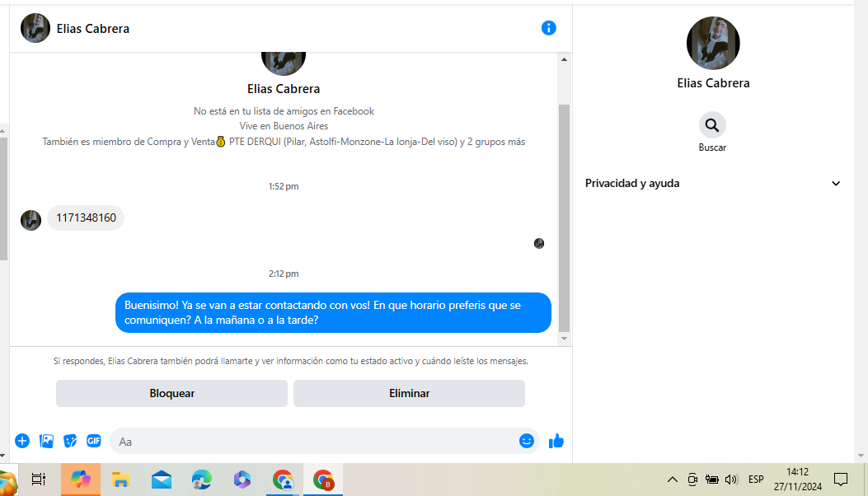Image resolution: width=868 pixels, height=496 pixels.
Task: Show hidden icons in the system tray
Action: click(x=672, y=480)
